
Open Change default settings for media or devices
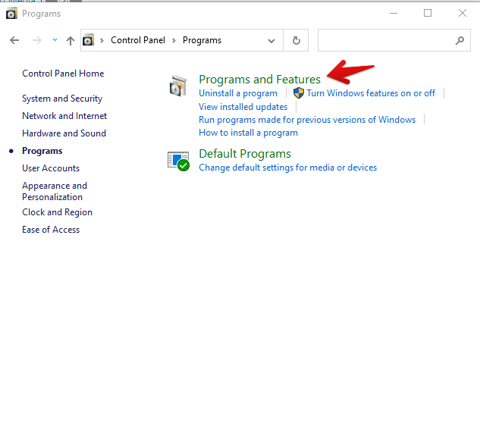pos(287,168)
